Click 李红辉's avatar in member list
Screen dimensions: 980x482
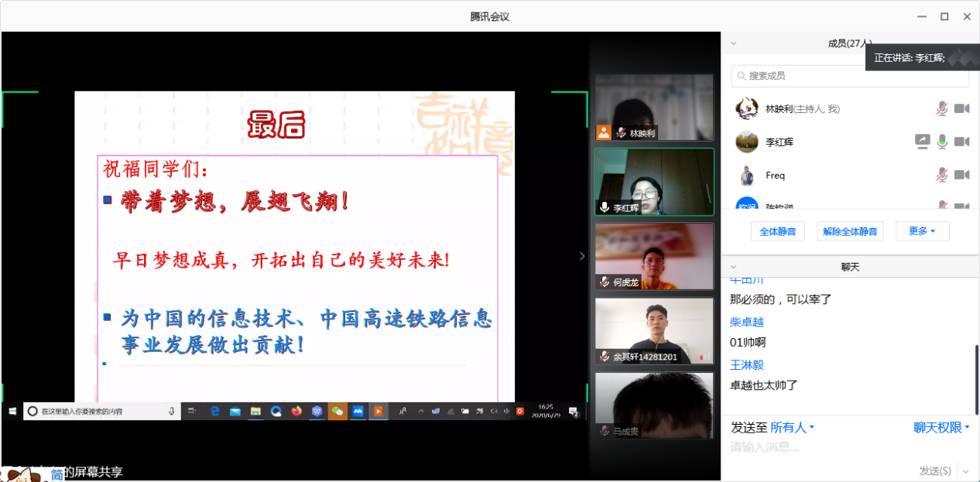point(746,142)
